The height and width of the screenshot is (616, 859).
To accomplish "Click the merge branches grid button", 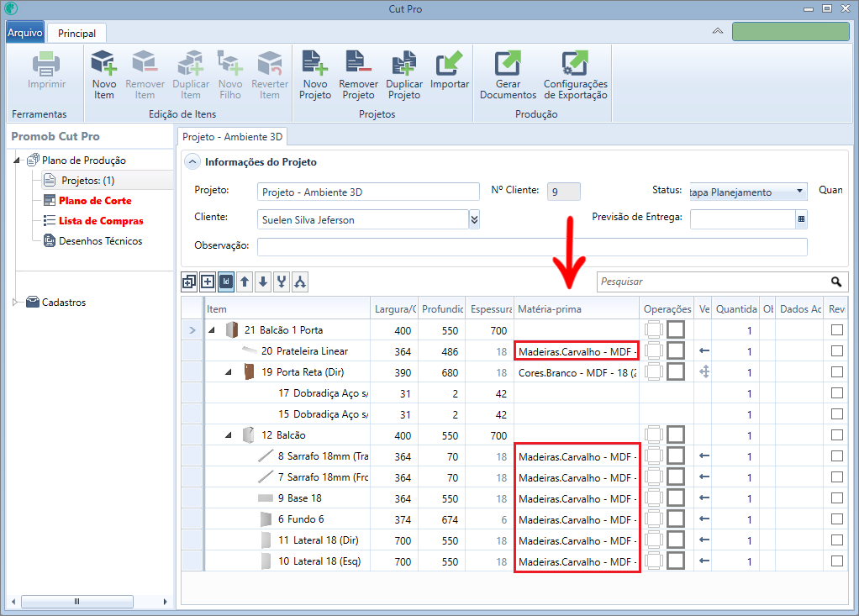I will click(282, 282).
